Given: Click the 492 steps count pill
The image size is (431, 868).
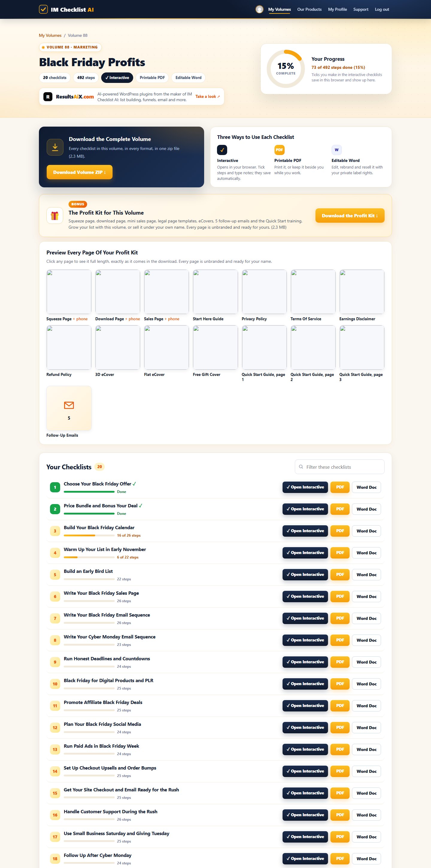Looking at the screenshot, I should (x=86, y=78).
